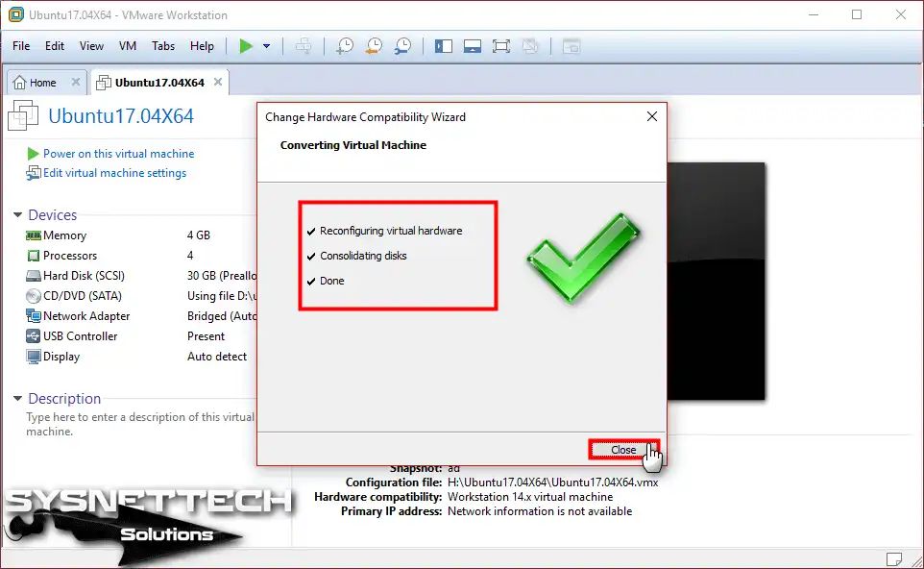Toggle the library sidebar view icon
This screenshot has height=569, width=924.
pos(443,46)
